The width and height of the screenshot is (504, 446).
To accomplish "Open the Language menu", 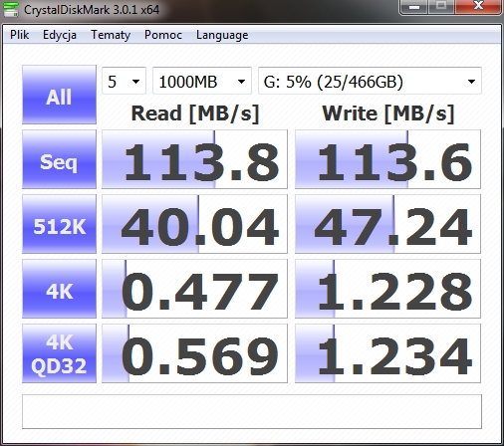I will 222,35.
